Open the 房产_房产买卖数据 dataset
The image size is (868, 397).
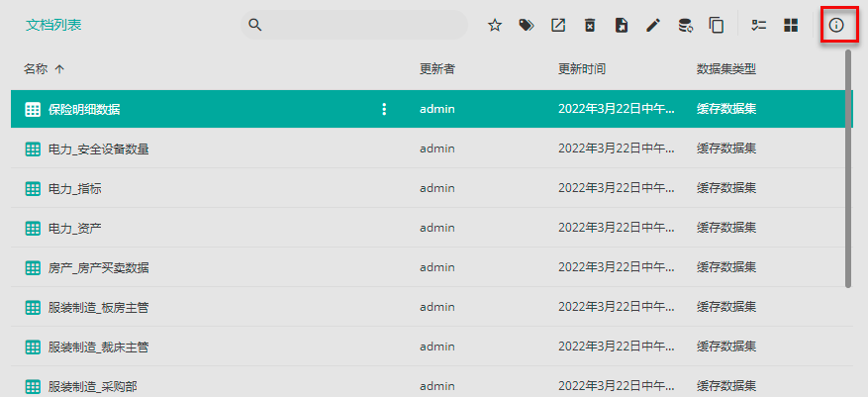99,267
